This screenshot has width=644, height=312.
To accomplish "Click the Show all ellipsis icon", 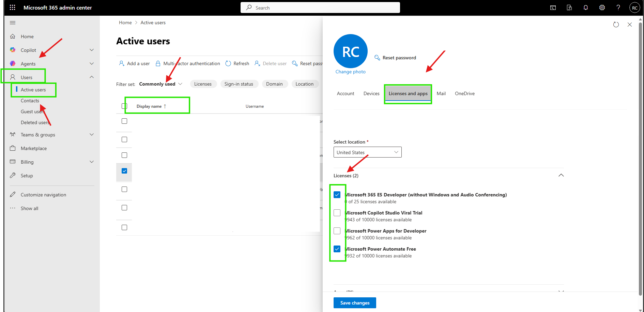I will point(13,208).
